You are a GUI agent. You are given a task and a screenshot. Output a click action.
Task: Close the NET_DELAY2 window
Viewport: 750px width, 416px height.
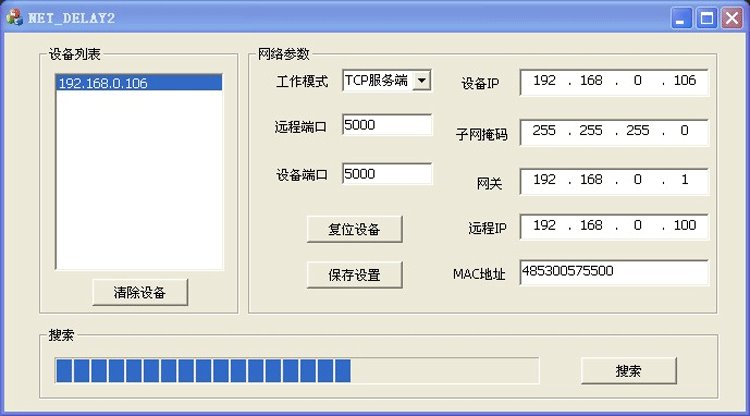click(x=730, y=17)
